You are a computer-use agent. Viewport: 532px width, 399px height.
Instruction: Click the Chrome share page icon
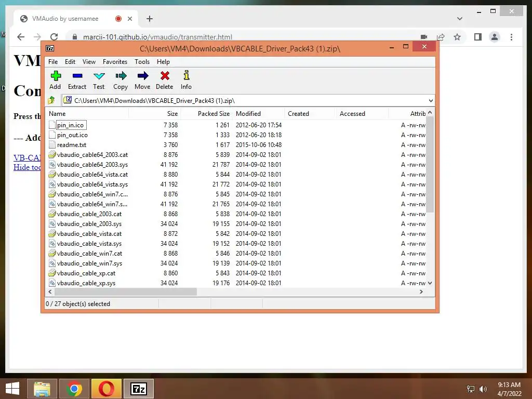pos(441,37)
